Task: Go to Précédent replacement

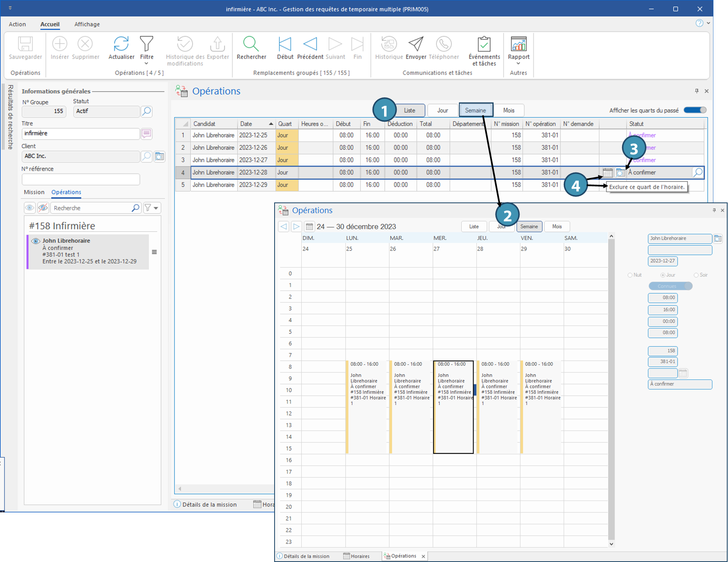Action: pos(310,44)
